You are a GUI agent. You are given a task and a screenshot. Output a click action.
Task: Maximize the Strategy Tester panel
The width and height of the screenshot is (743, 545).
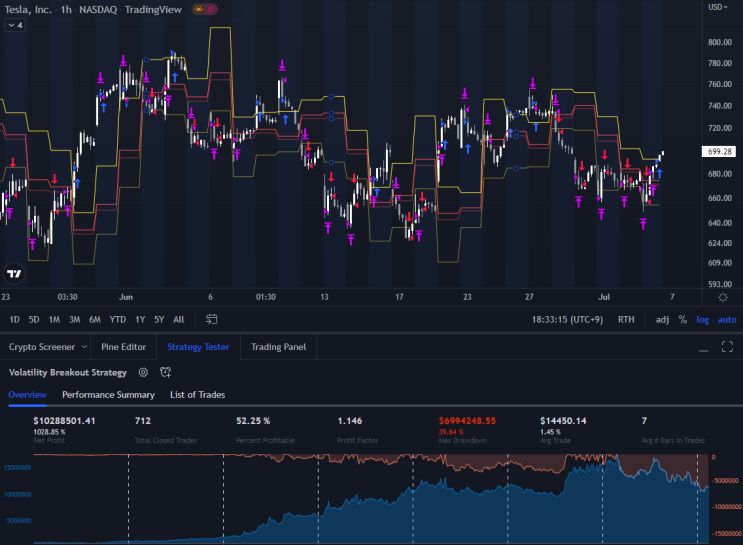click(x=727, y=347)
